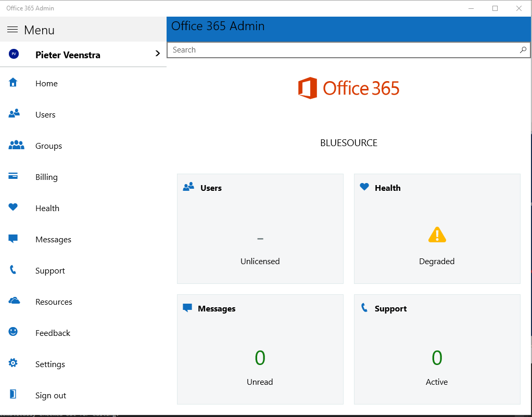This screenshot has width=532, height=417.
Task: Click the Active support count 0
Action: pyautogui.click(x=437, y=358)
